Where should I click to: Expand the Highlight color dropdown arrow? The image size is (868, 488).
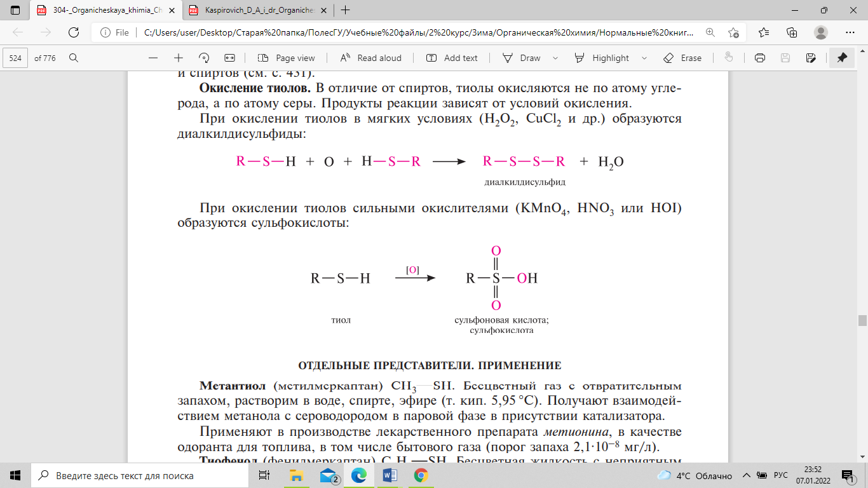(644, 58)
